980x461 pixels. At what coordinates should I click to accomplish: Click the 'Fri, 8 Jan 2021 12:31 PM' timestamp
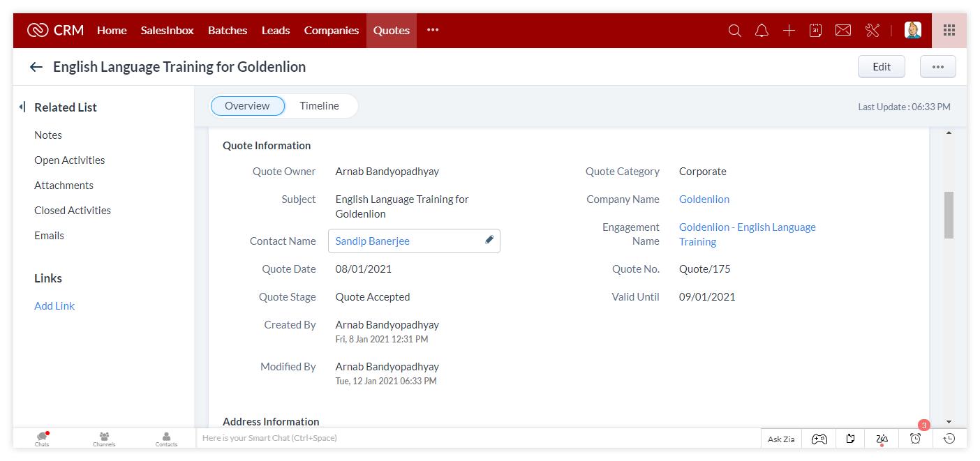382,340
